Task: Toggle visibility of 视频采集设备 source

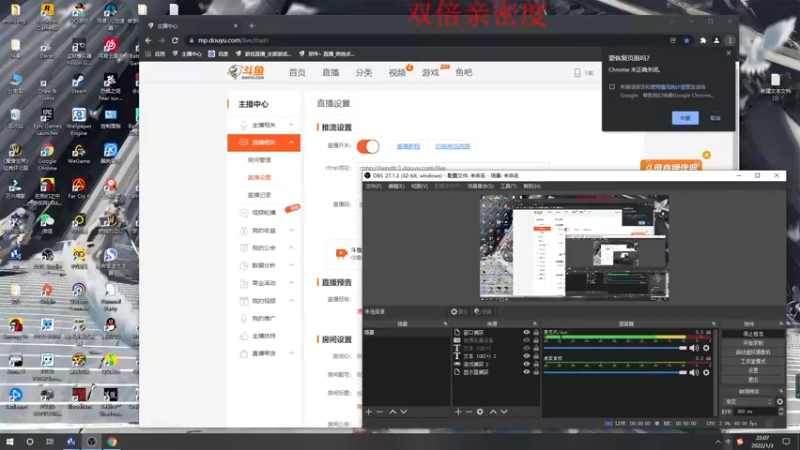Action: tap(527, 340)
